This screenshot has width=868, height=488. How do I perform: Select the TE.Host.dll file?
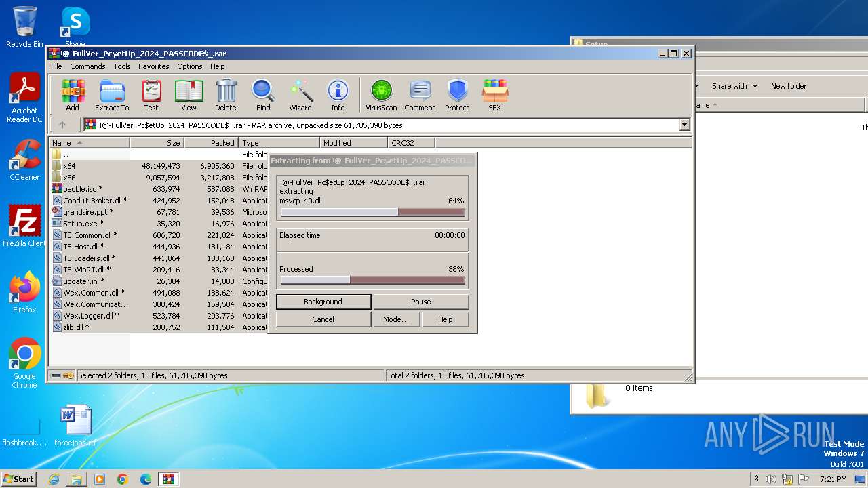(x=159, y=247)
